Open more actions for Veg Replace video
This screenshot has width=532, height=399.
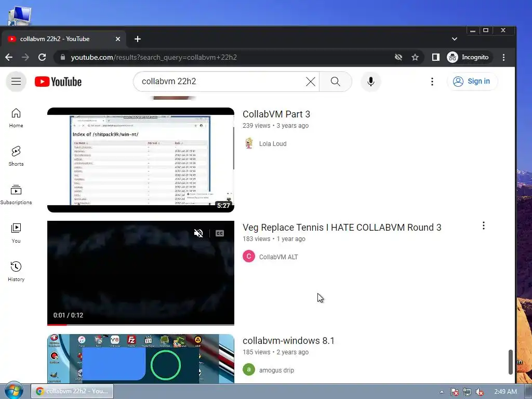pyautogui.click(x=484, y=225)
